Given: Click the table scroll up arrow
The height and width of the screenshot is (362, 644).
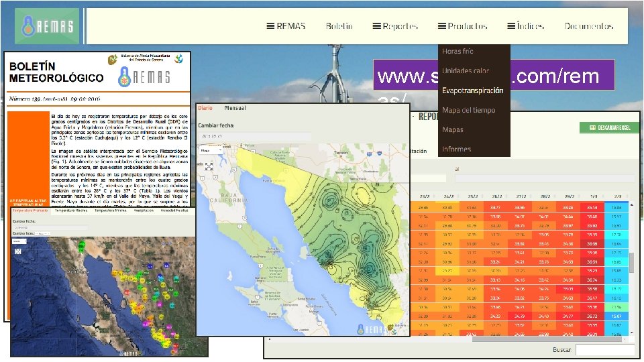Looking at the screenshot, I should [632, 204].
